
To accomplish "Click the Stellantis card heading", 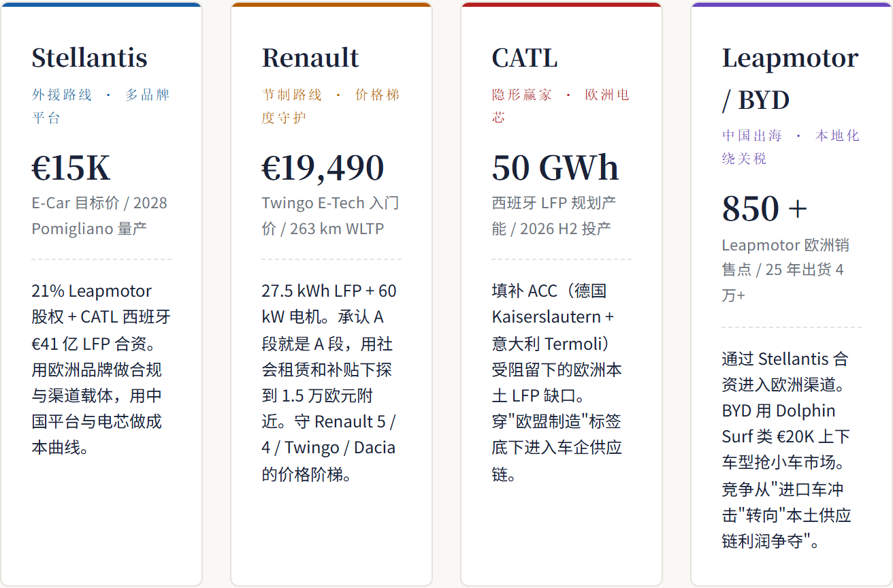I will click(x=89, y=57).
